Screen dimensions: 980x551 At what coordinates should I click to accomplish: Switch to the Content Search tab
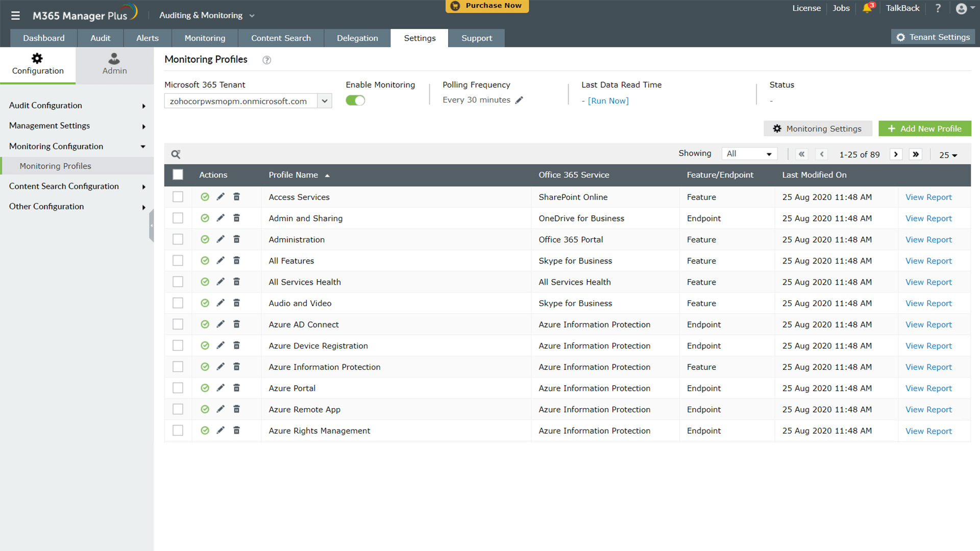pos(281,38)
